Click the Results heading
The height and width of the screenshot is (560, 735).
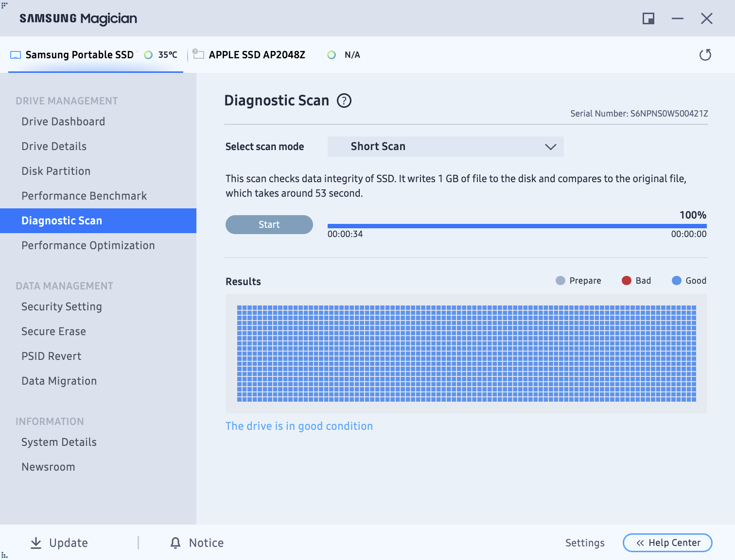[x=243, y=282]
